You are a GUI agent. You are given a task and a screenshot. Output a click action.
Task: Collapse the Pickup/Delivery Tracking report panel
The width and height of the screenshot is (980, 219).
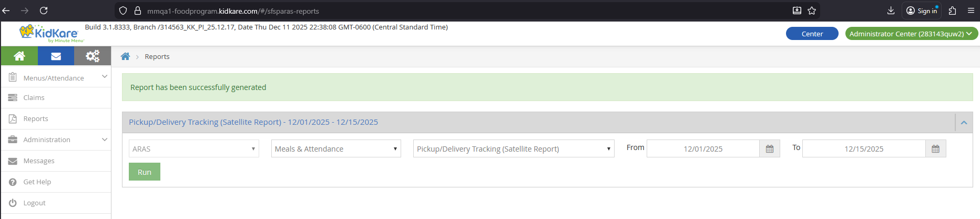pyautogui.click(x=964, y=122)
